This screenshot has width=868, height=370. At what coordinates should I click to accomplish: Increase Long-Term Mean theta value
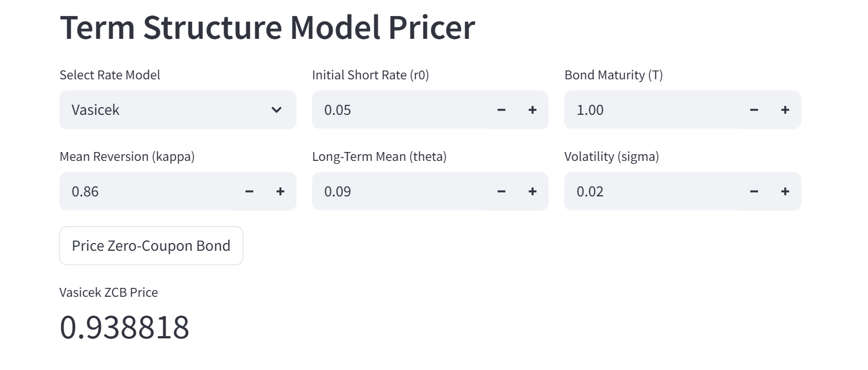[532, 191]
